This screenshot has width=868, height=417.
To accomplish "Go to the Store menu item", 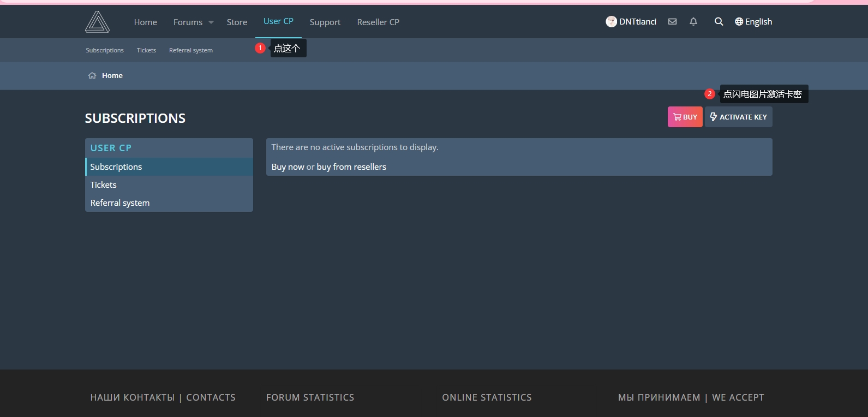I will click(x=237, y=22).
